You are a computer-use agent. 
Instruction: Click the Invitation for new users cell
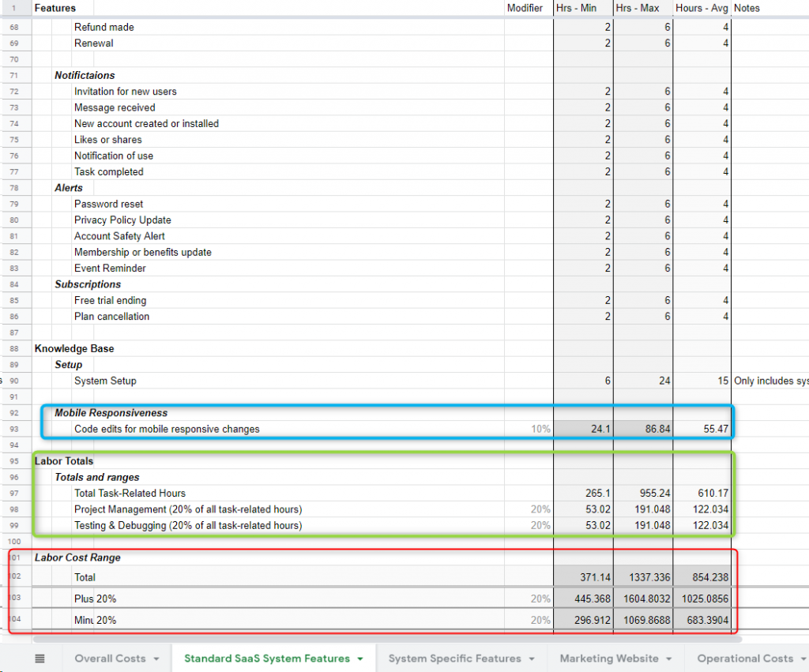[125, 92]
